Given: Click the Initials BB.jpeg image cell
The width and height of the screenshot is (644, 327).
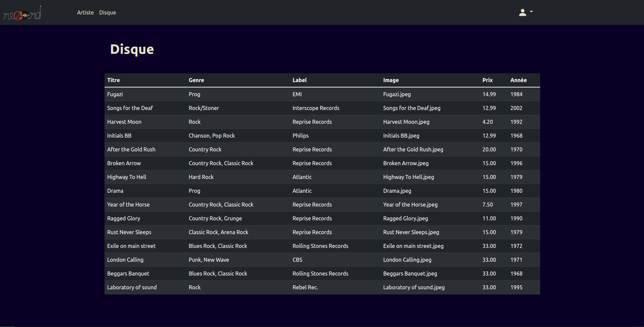Looking at the screenshot, I should point(401,136).
